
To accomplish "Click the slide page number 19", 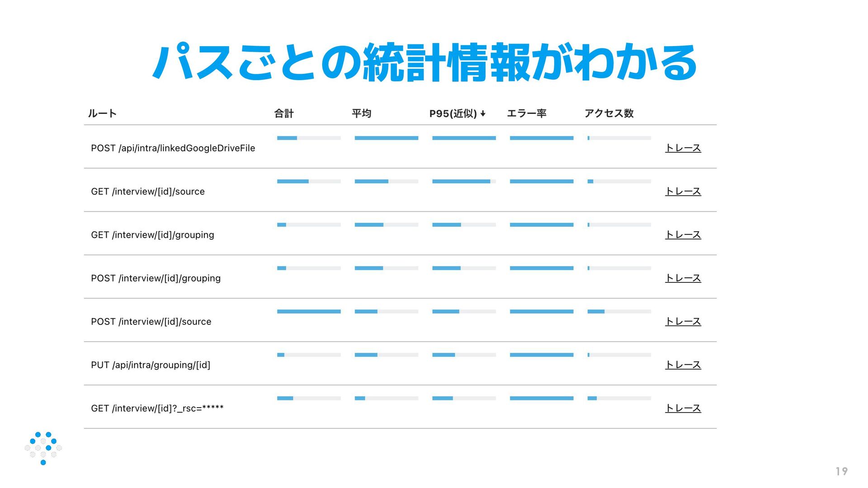I will [x=841, y=471].
